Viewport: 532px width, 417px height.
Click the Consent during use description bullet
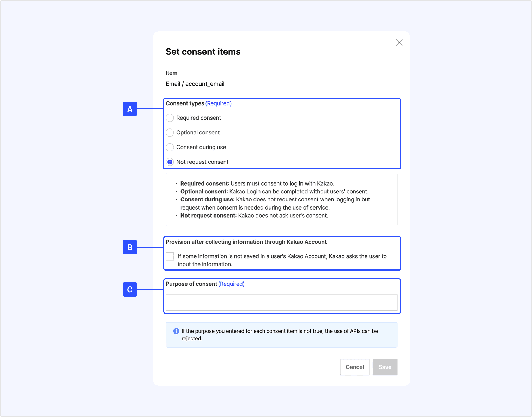click(275, 203)
